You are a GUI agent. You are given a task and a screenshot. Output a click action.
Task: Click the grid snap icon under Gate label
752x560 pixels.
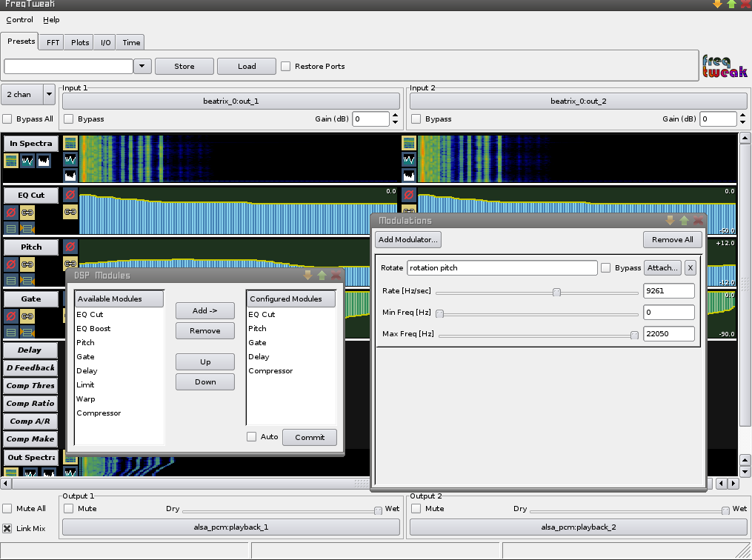point(27,332)
